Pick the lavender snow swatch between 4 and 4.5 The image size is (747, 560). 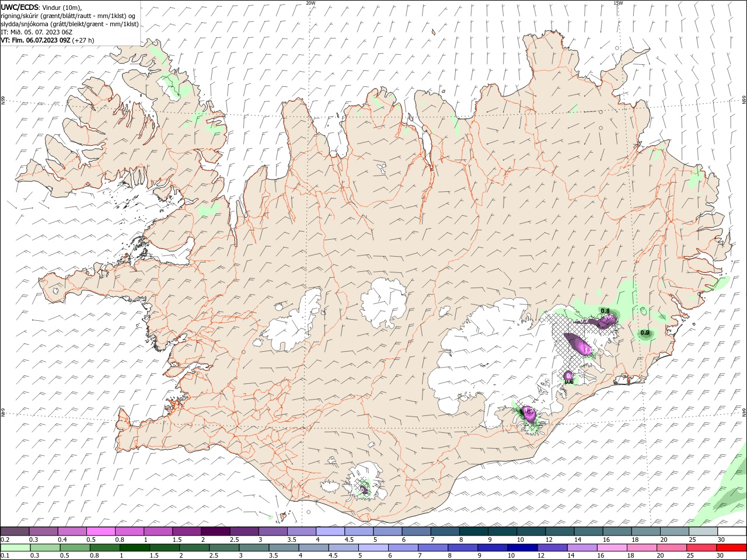330,531
